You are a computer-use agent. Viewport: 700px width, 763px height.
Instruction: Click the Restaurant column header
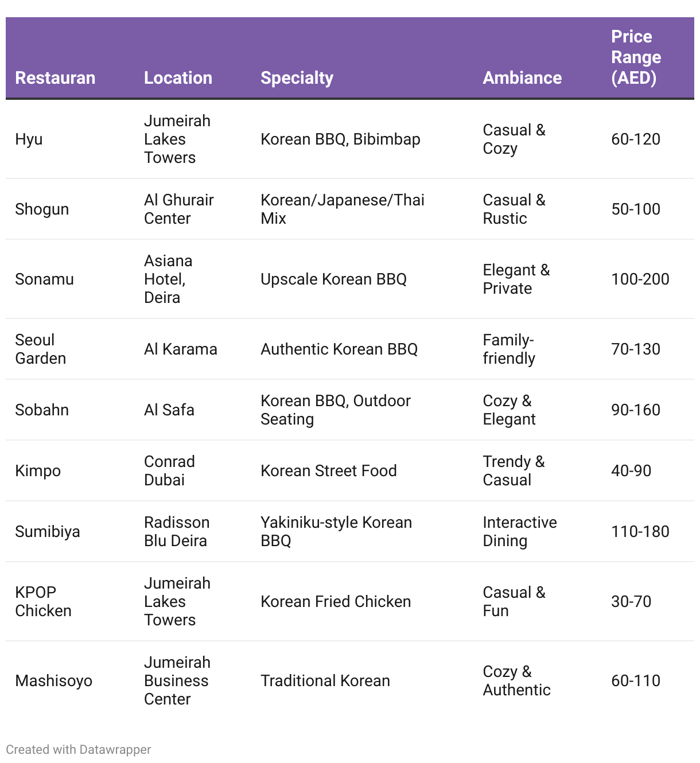click(x=55, y=78)
